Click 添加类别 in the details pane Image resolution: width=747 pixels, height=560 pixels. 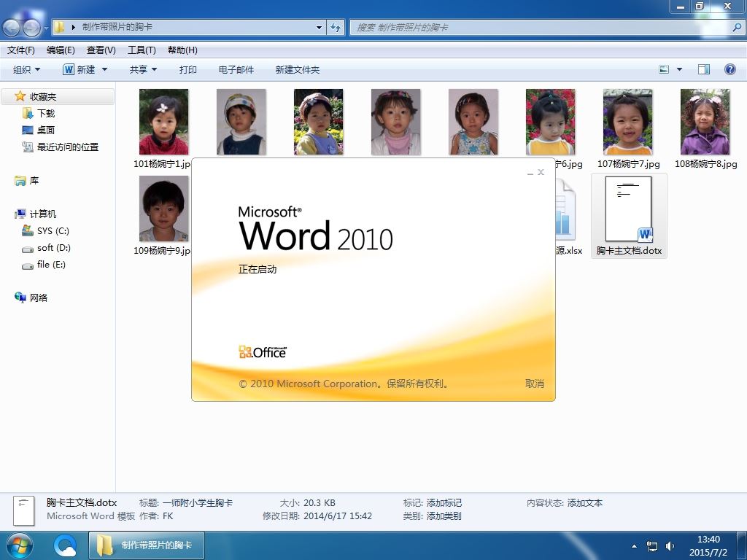tap(444, 516)
